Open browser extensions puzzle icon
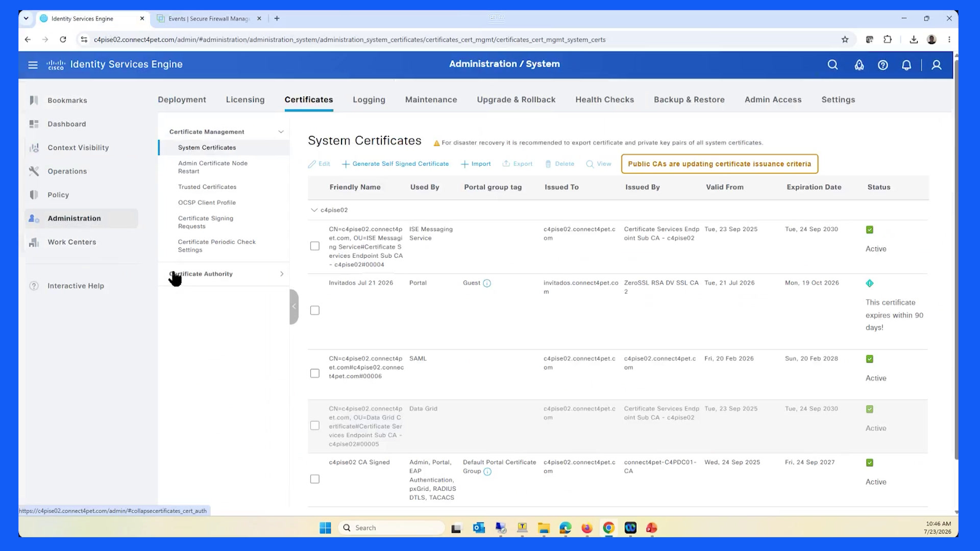Screen dimensions: 980x551 point(888,39)
